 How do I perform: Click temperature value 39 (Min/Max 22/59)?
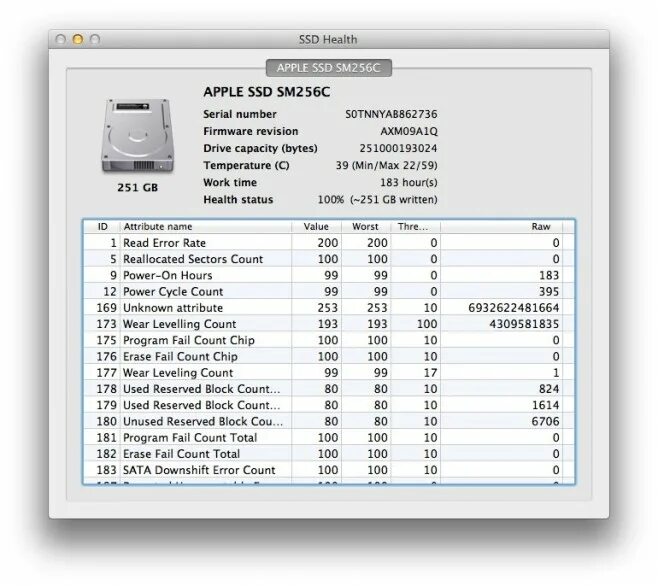[x=386, y=165]
